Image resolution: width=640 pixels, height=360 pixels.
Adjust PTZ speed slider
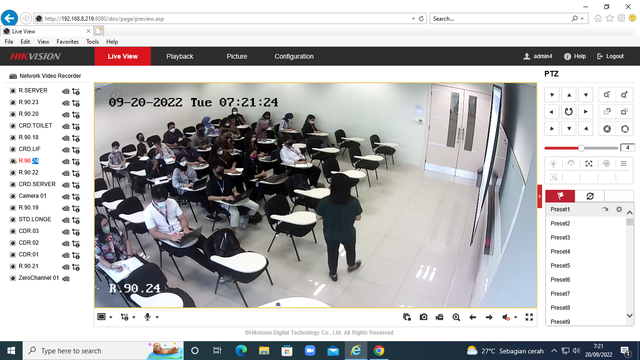pyautogui.click(x=581, y=148)
